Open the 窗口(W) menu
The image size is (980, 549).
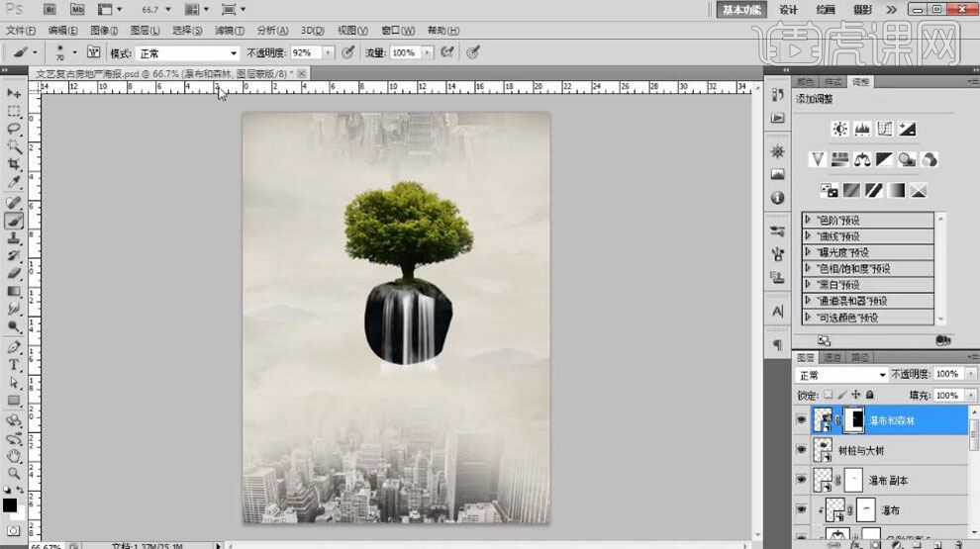(x=398, y=30)
